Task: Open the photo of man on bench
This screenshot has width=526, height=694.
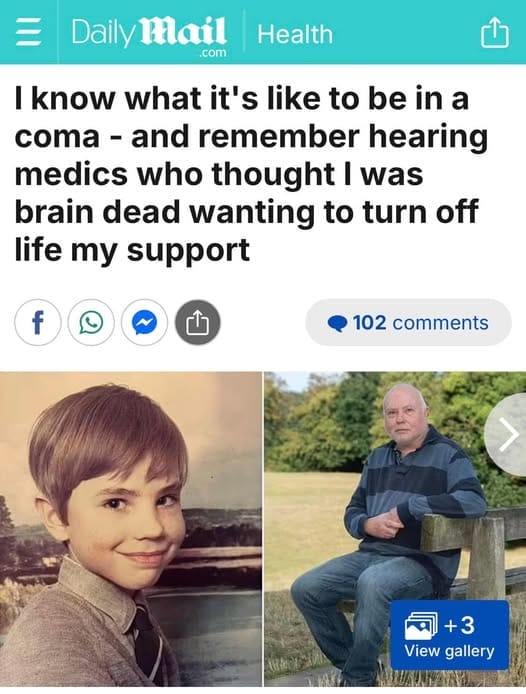Action: click(x=395, y=529)
